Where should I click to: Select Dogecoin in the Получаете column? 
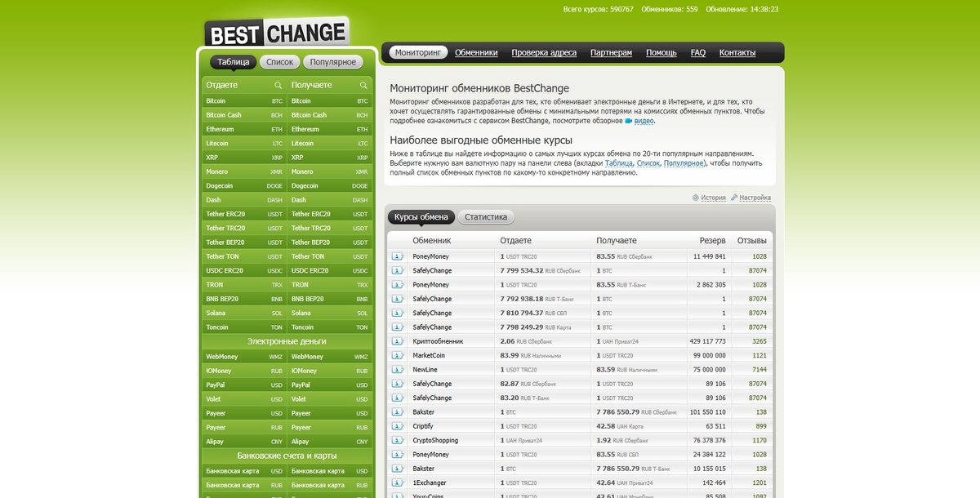[x=330, y=186]
